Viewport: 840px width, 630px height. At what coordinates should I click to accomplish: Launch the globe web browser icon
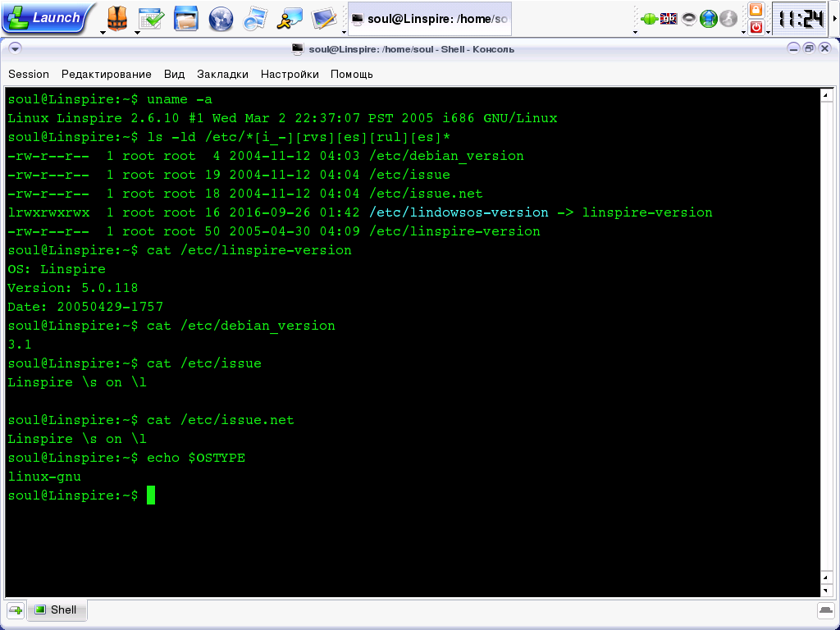221,19
